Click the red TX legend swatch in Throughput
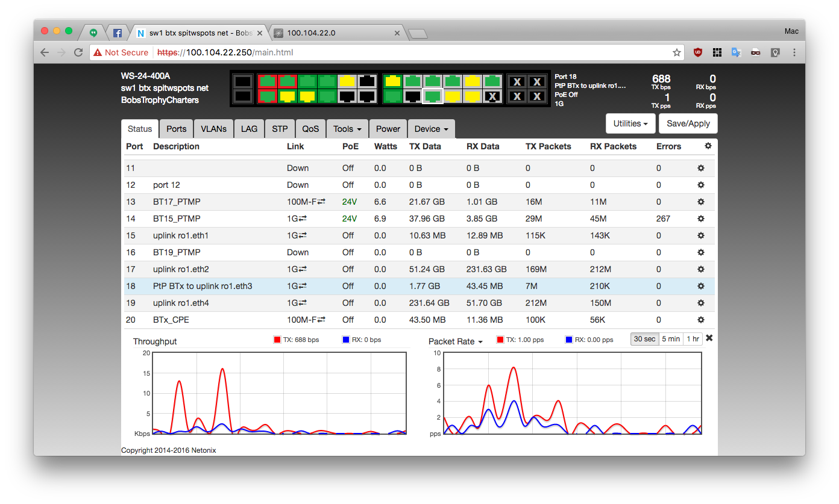Viewport: 839px width, 504px height. 277,340
